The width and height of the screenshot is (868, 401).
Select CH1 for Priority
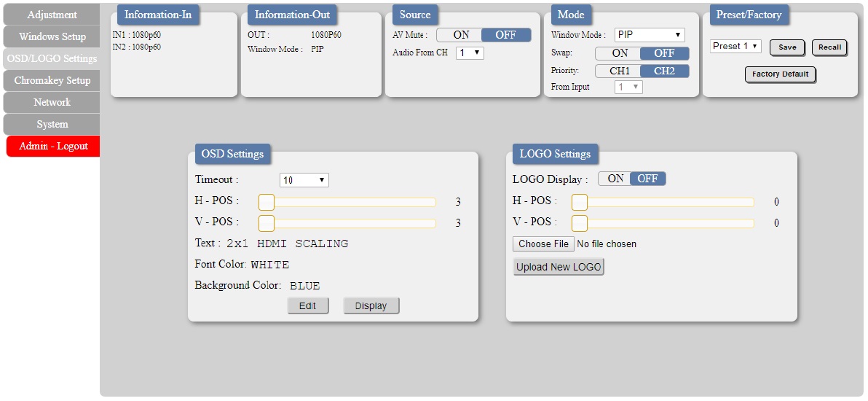pos(618,71)
